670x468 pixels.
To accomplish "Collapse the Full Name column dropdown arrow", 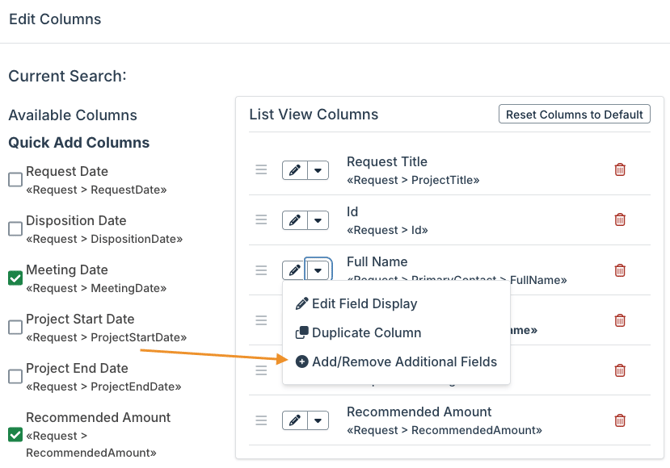I will point(318,270).
